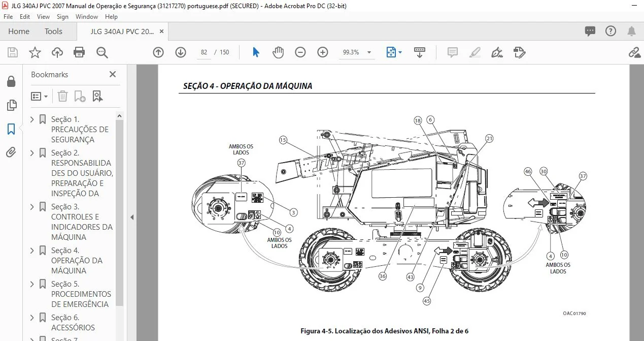Expand the Seção 5 bookmark
The width and height of the screenshot is (644, 341).
(32, 284)
